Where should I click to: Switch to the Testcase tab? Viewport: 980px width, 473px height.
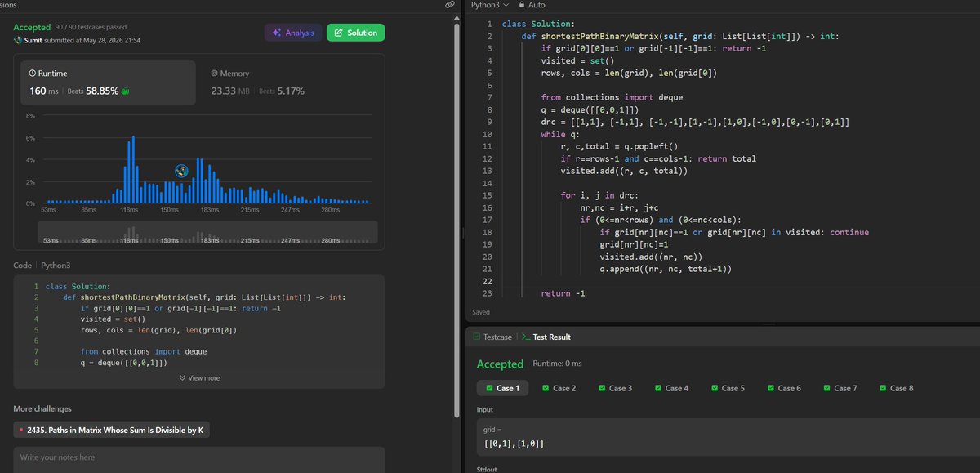[x=492, y=337]
